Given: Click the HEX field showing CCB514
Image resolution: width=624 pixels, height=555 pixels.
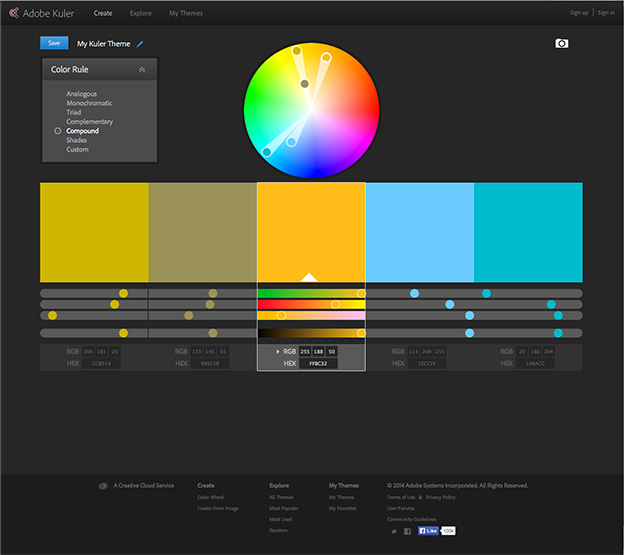Looking at the screenshot, I should [101, 363].
